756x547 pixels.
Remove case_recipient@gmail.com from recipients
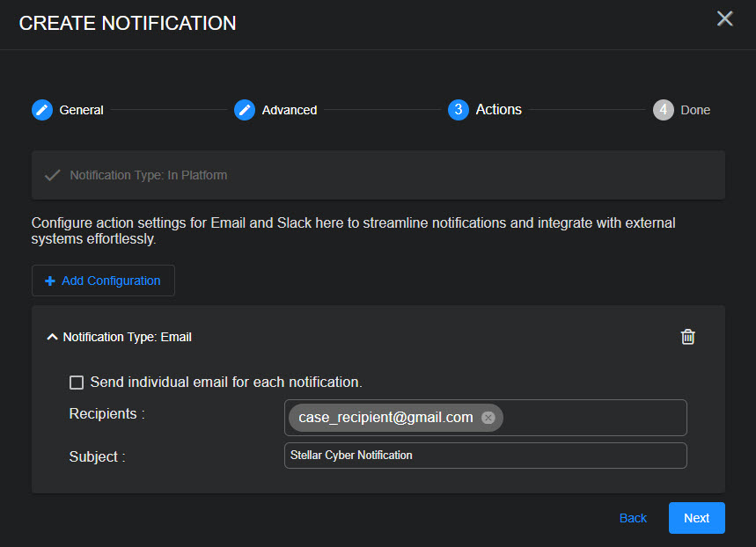pyautogui.click(x=488, y=418)
